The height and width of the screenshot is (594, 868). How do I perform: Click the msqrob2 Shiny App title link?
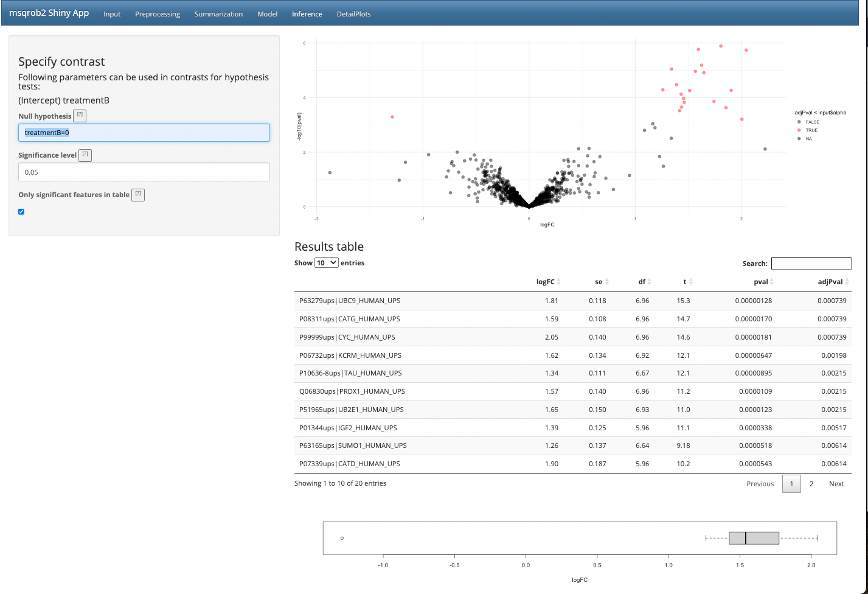pyautogui.click(x=49, y=13)
